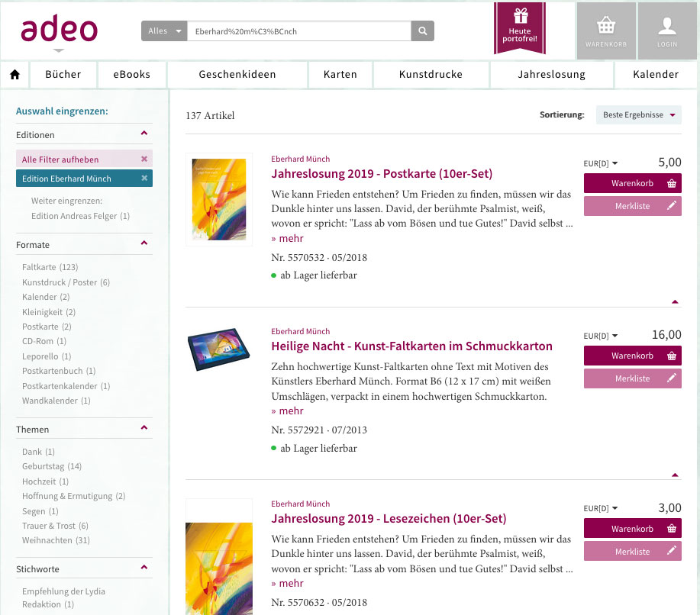Open the Jahreslosung menu
Image resolution: width=700 pixels, height=615 pixels.
click(552, 75)
